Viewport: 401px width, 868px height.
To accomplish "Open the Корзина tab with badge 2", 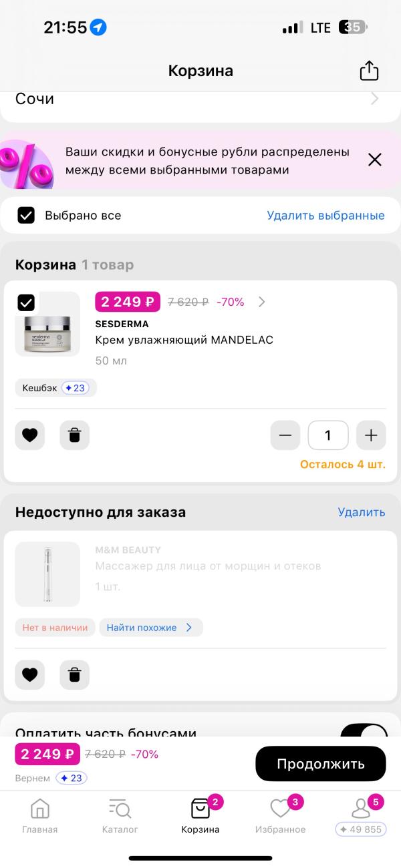I will [200, 811].
